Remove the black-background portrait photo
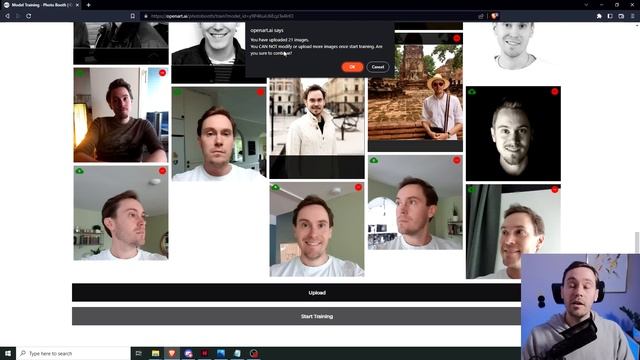640x360 pixels. tap(554, 91)
